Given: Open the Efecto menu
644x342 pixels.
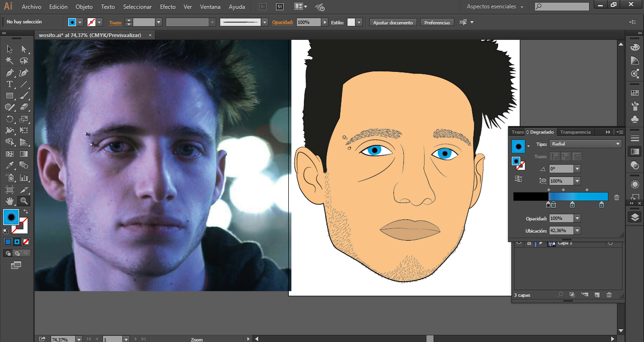Looking at the screenshot, I should pos(168,7).
